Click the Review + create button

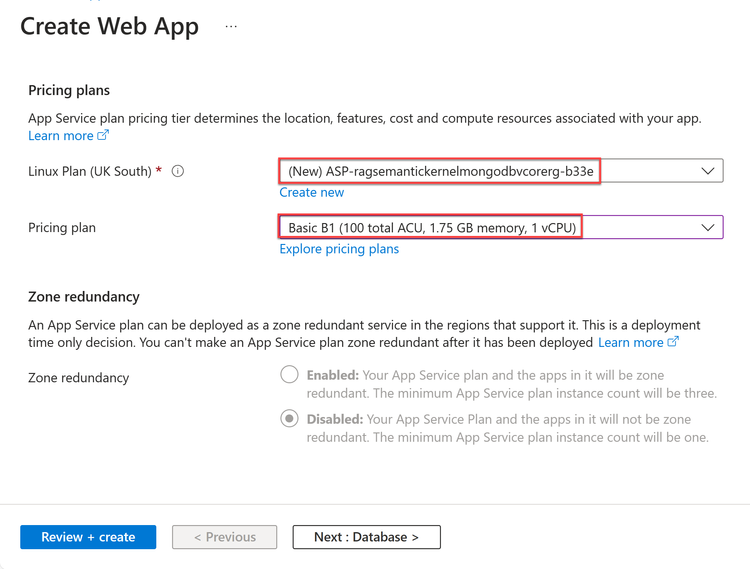[x=88, y=537]
